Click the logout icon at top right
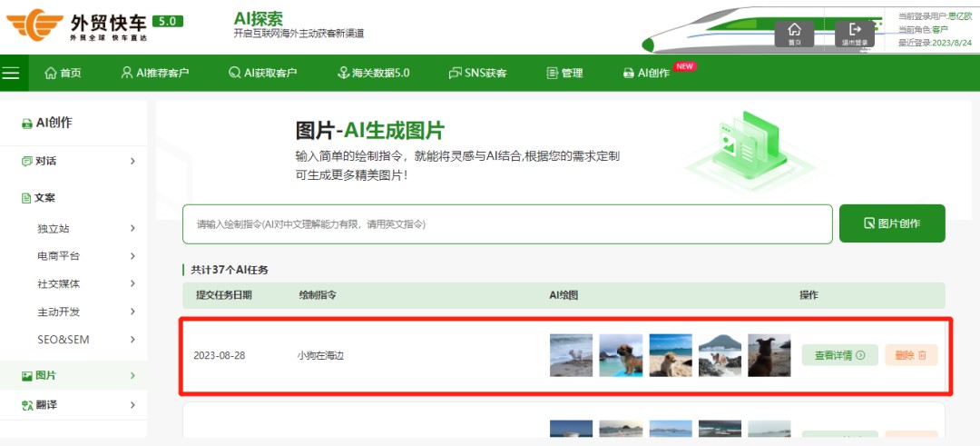The height and width of the screenshot is (446, 980). pos(854,33)
